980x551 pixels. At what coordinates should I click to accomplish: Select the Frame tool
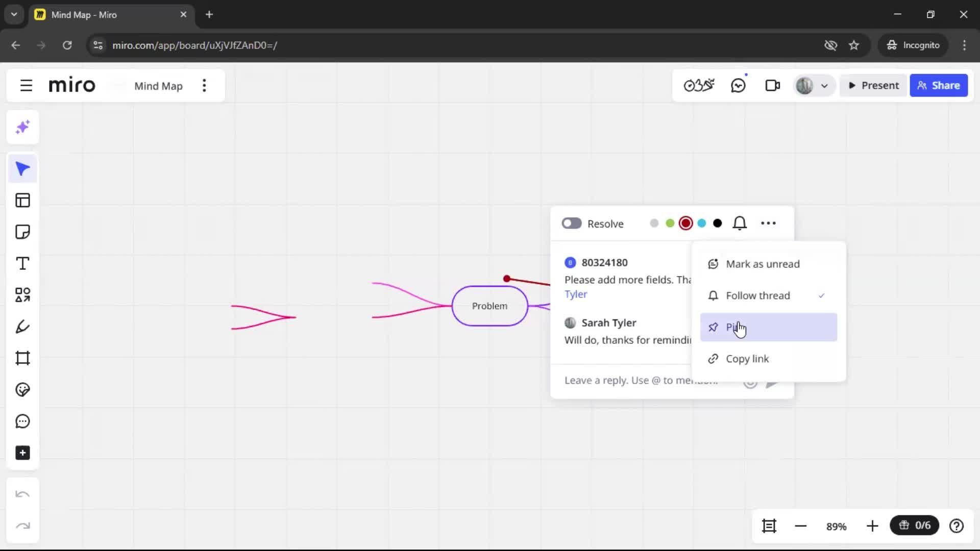coord(22,358)
